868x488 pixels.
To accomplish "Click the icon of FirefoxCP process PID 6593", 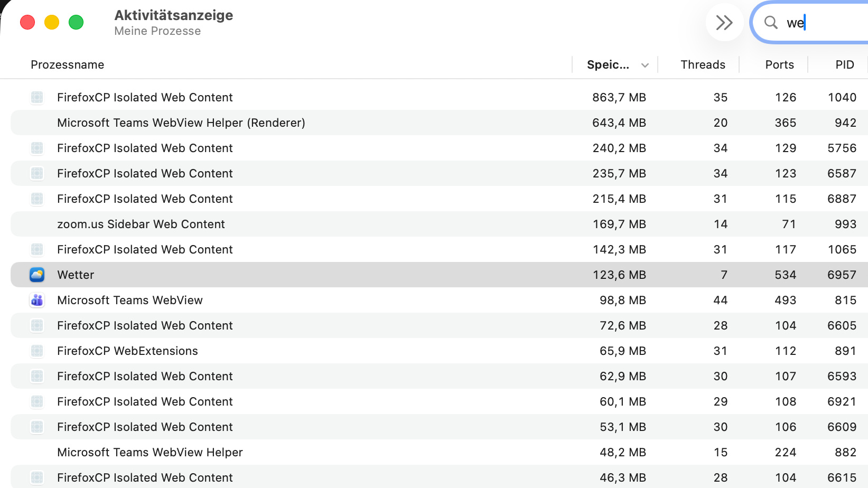I will coord(37,376).
